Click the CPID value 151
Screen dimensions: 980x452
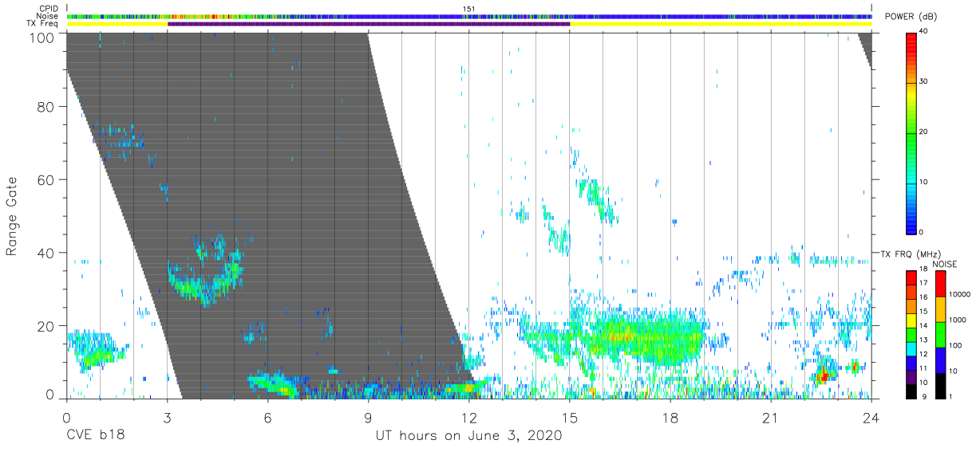(x=468, y=8)
